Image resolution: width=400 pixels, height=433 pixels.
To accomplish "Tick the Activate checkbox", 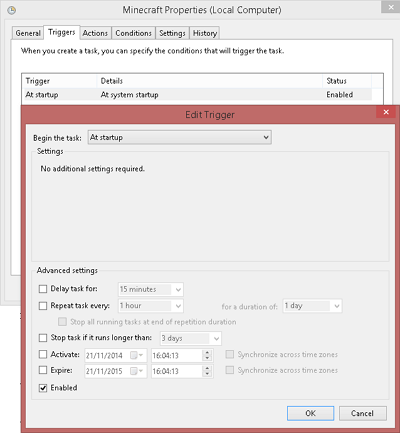I will 43,354.
